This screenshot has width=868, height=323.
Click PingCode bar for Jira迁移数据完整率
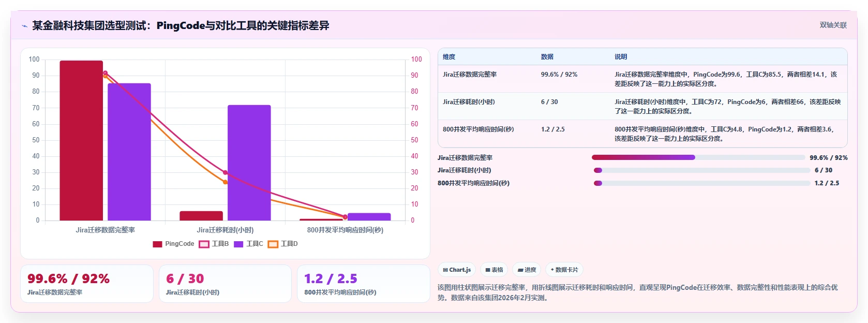(x=81, y=140)
